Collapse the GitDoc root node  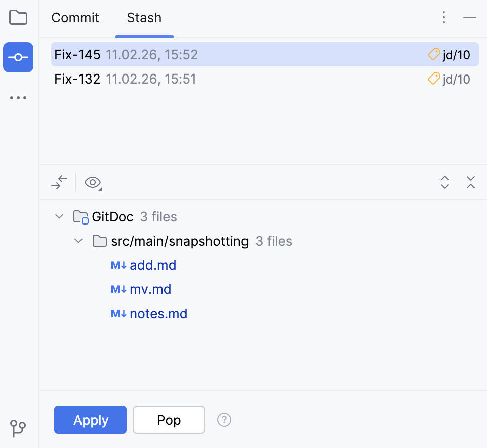[59, 217]
